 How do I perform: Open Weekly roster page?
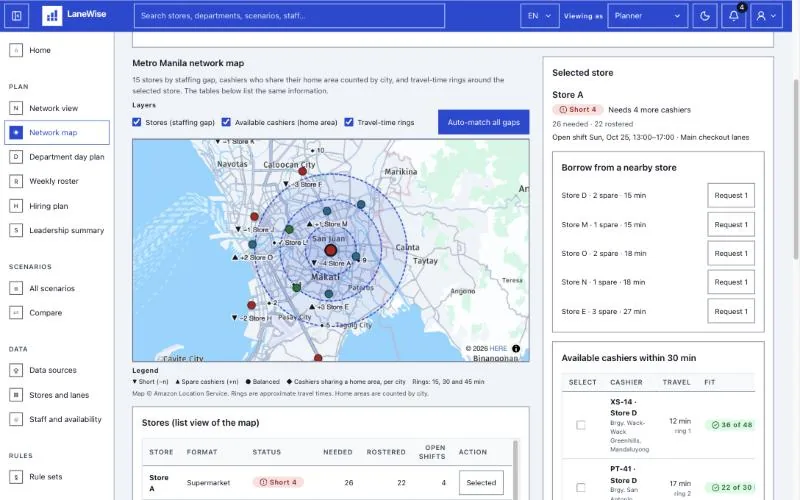pyautogui.click(x=57, y=181)
